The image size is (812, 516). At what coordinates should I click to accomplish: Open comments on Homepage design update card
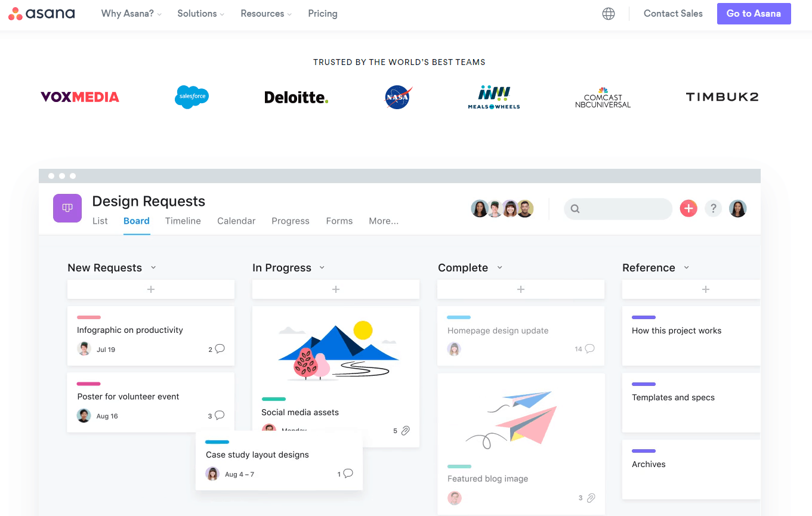pos(589,348)
